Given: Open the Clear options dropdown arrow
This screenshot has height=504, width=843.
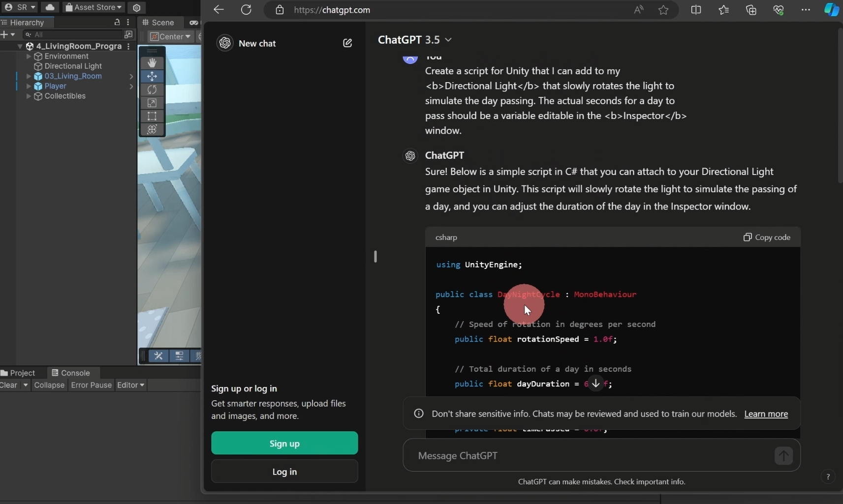Looking at the screenshot, I should point(26,385).
